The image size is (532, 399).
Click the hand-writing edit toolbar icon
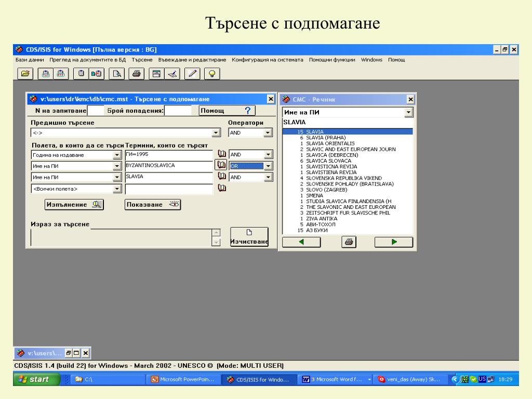tap(172, 73)
